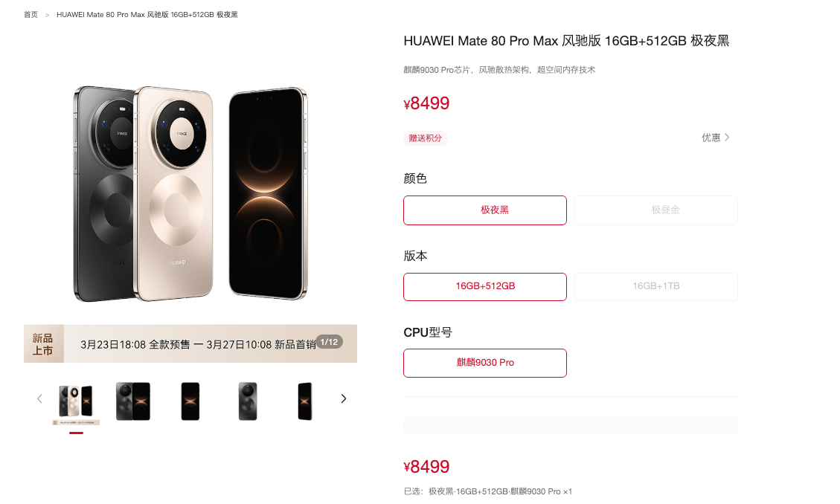Click the next thumbnails right arrow
The image size is (840, 504).
[344, 398]
